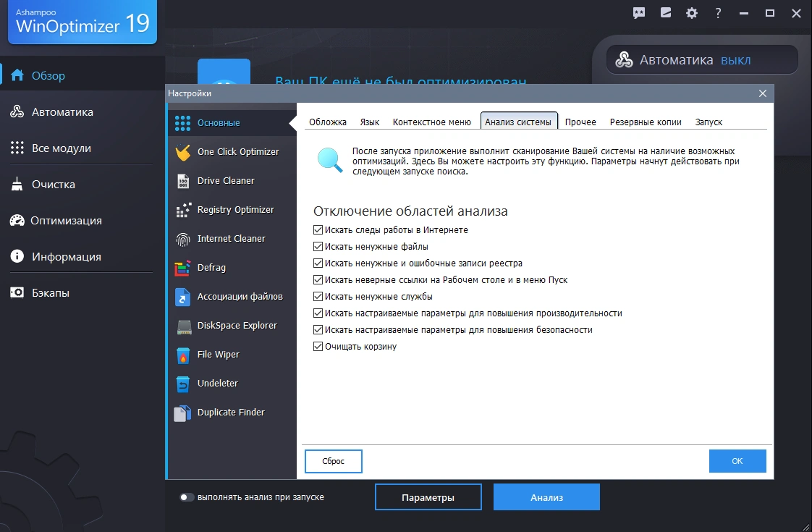The image size is (812, 532).
Task: Click the Internet Cleaner fingerprint icon
Action: pos(183,239)
